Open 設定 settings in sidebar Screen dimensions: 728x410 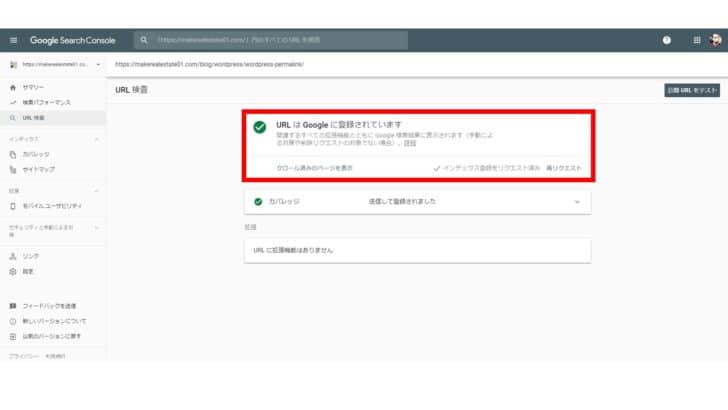pyautogui.click(x=28, y=272)
